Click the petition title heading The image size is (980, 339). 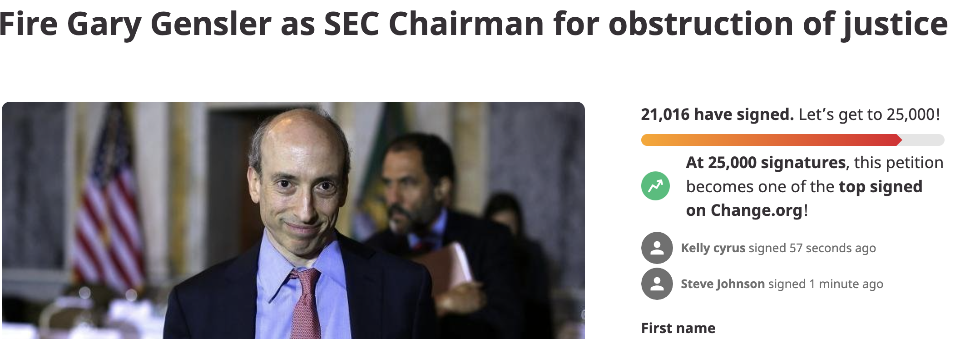474,24
